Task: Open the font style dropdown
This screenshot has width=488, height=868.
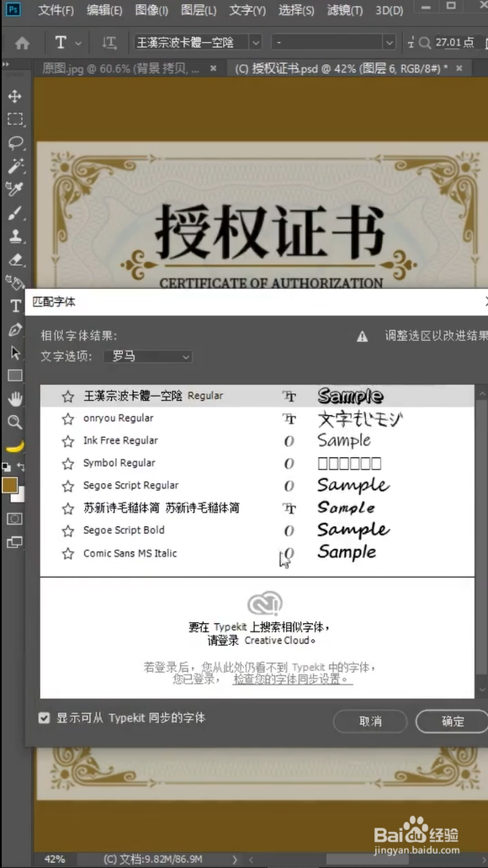Action: (334, 42)
